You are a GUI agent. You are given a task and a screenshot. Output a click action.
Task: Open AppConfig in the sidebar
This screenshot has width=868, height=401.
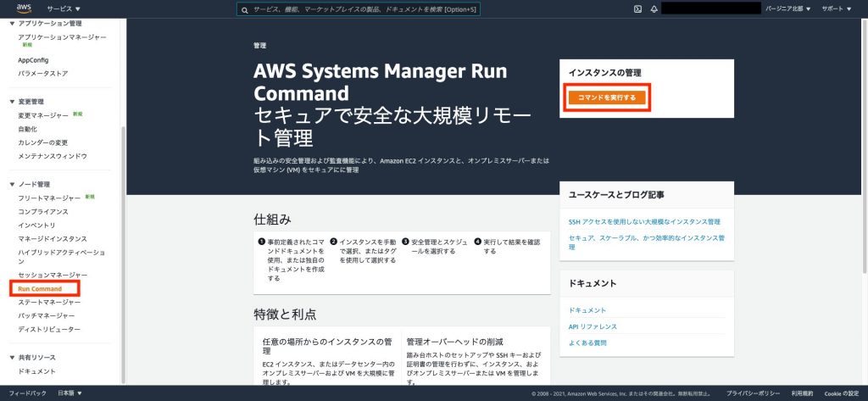click(33, 60)
